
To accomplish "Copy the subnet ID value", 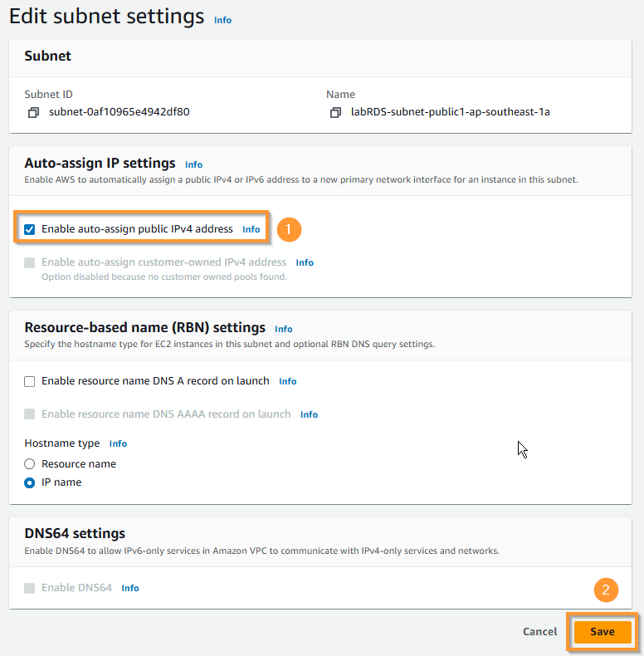I will click(34, 112).
